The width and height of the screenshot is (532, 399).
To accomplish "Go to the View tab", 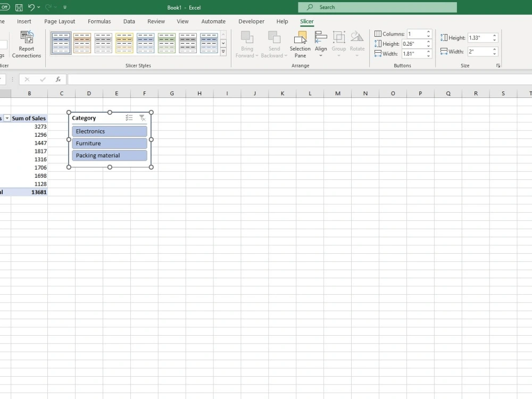I will click(x=182, y=21).
